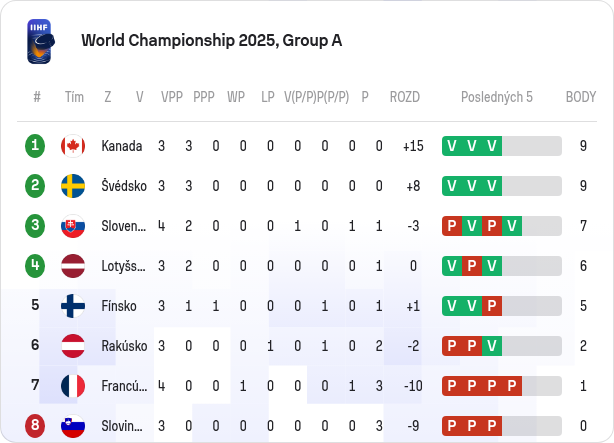This screenshot has height=443, width=614.
Task: Click Rakúsko's win result in form bar
Action: point(492,346)
